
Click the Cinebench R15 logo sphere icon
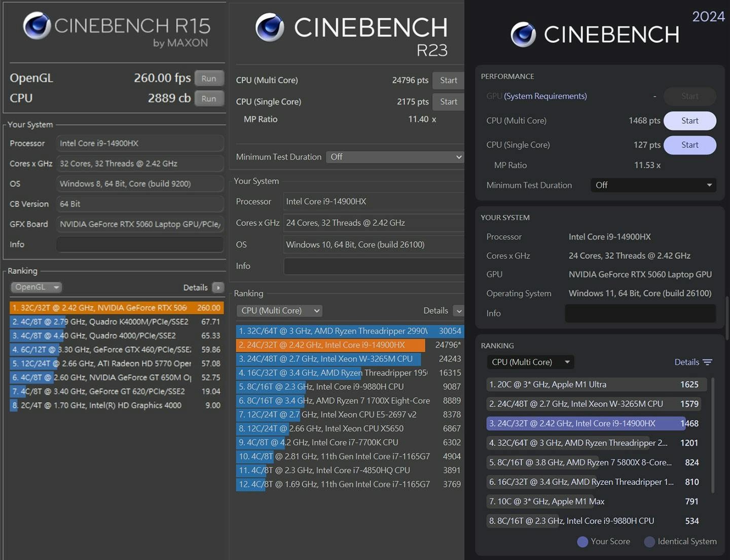coord(37,25)
